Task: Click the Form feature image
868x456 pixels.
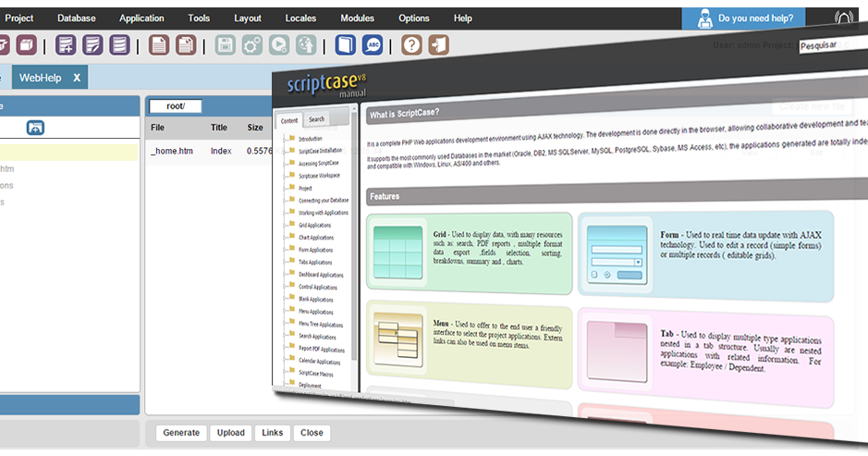Action: click(x=617, y=254)
